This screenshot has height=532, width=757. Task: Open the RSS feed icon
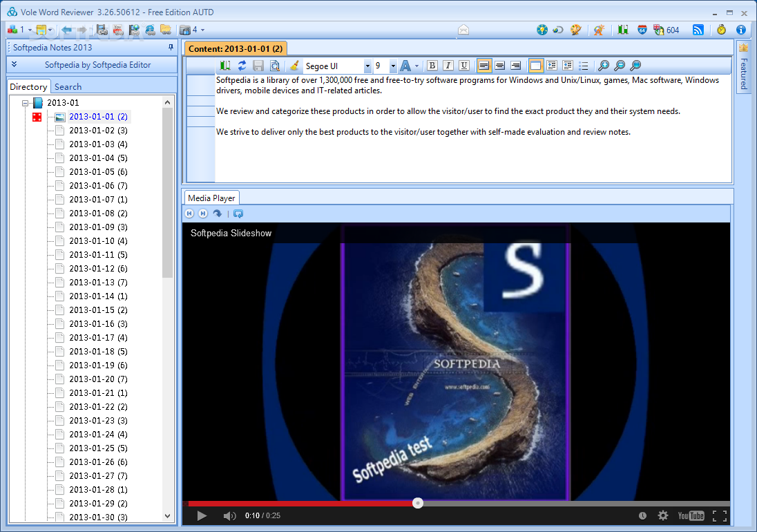click(698, 30)
